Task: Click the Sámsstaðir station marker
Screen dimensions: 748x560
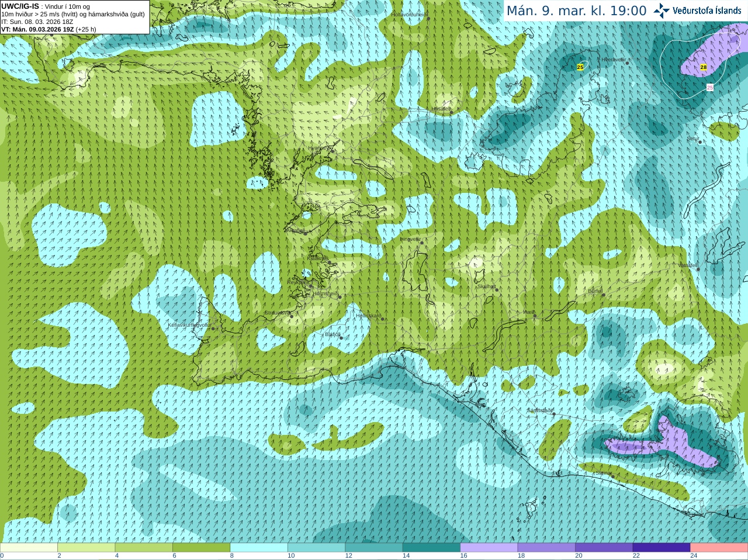Action: 553,413
